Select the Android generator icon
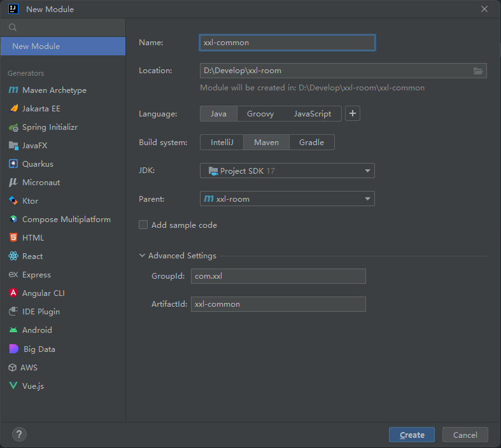This screenshot has width=501, height=448. point(13,330)
